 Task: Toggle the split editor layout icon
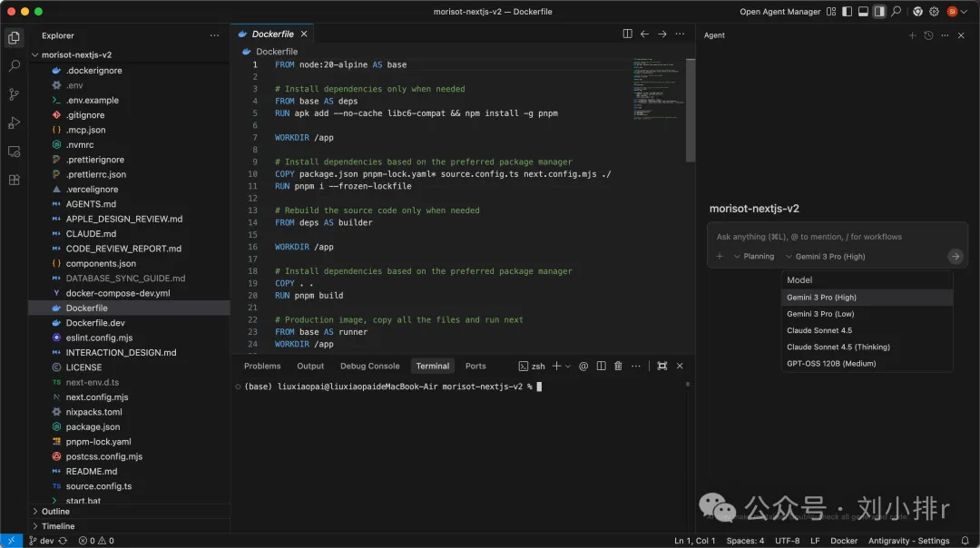627,33
